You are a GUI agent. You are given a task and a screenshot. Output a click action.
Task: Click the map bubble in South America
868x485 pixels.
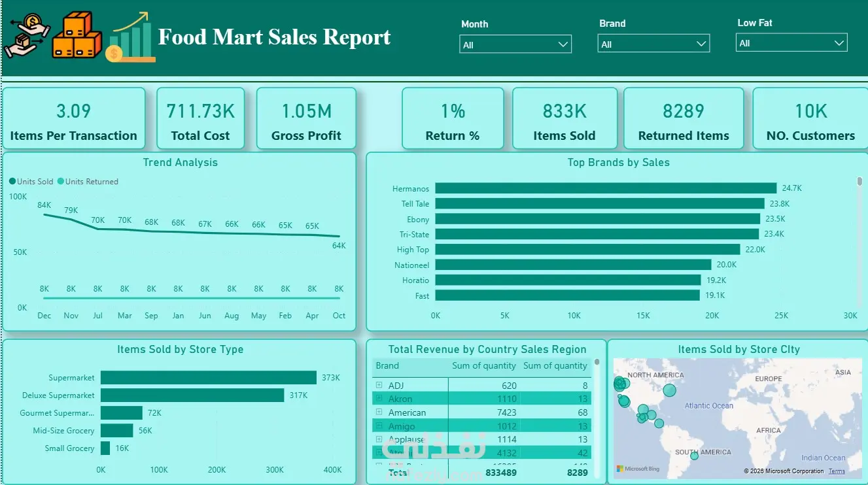pos(694,456)
